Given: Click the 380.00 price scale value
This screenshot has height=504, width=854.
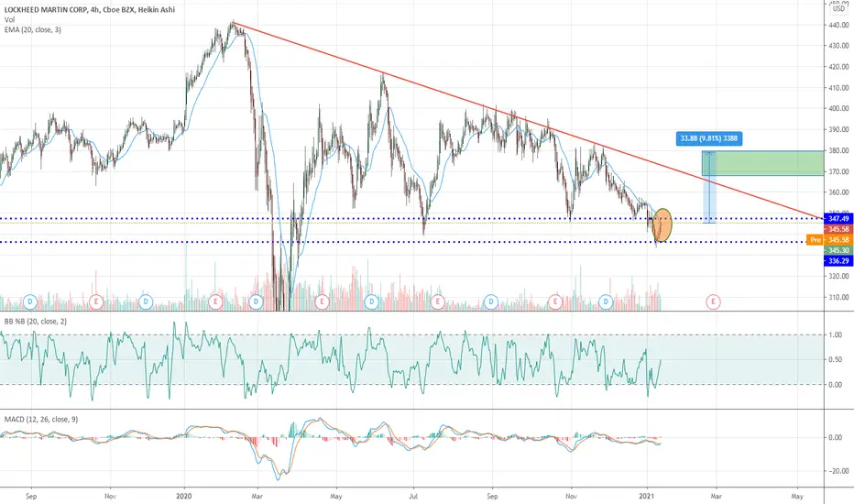Looking at the screenshot, I should click(838, 150).
